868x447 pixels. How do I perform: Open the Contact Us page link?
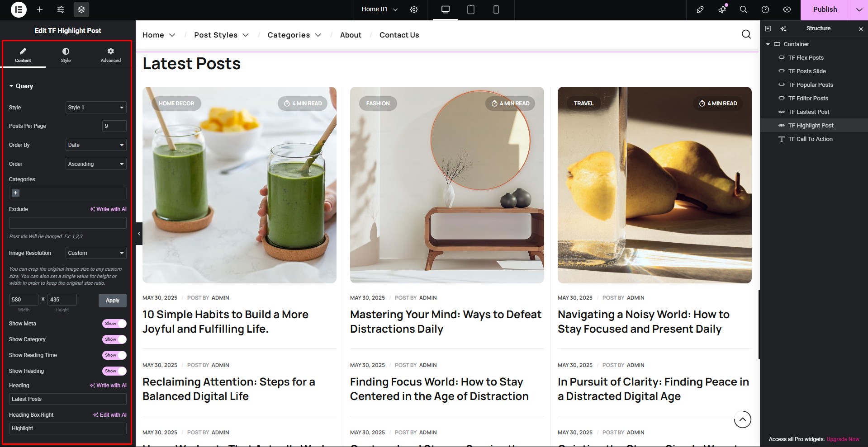pyautogui.click(x=399, y=35)
